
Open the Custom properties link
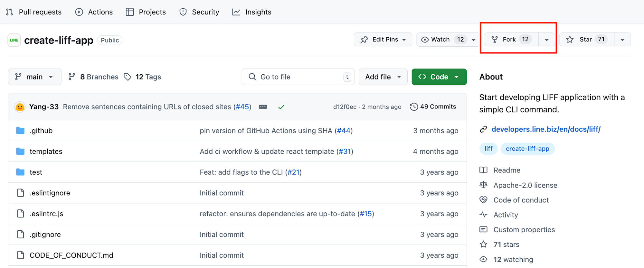524,230
